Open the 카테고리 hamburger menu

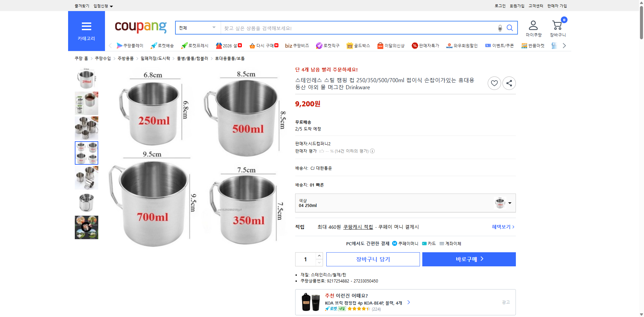pyautogui.click(x=86, y=27)
